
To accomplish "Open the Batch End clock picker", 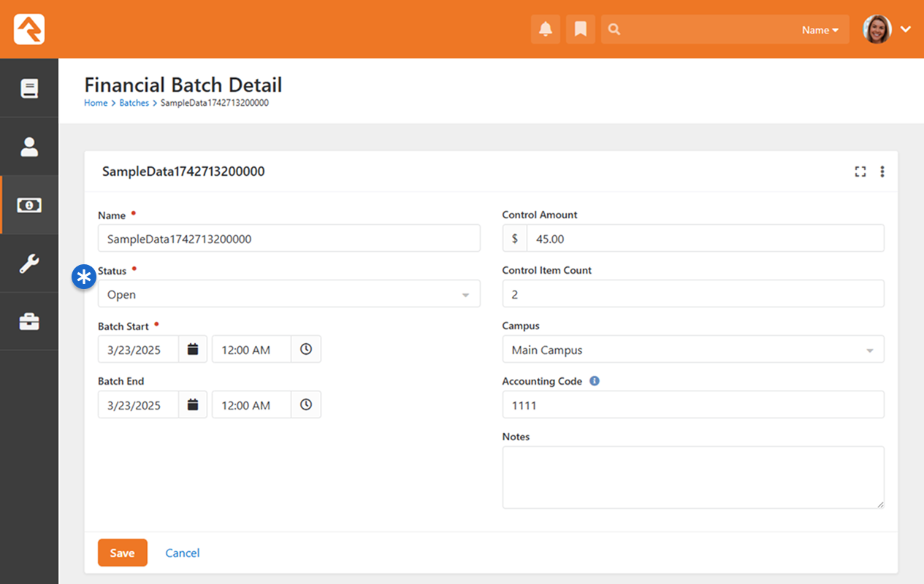I will click(x=306, y=405).
